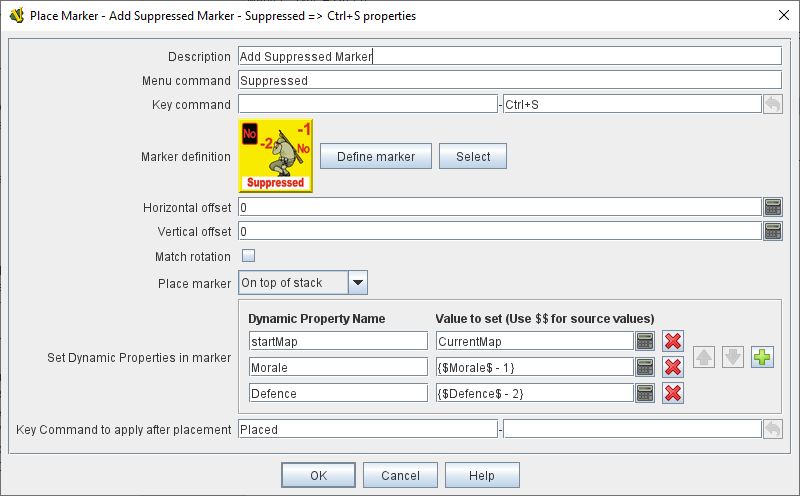Screen dimensions: 800x496
Task: Add a new dynamic property with plus
Action: point(763,357)
